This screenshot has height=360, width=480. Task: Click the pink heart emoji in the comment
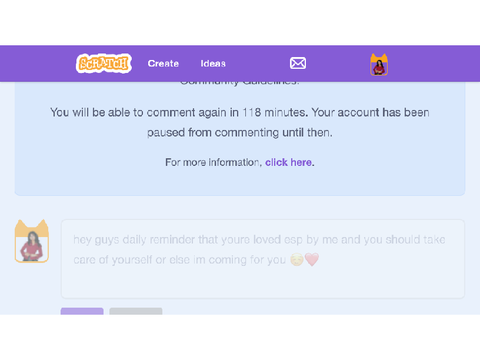312,259
